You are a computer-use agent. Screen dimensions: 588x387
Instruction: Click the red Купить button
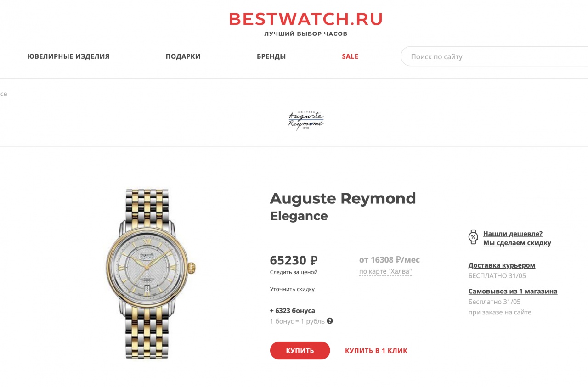[x=300, y=350]
